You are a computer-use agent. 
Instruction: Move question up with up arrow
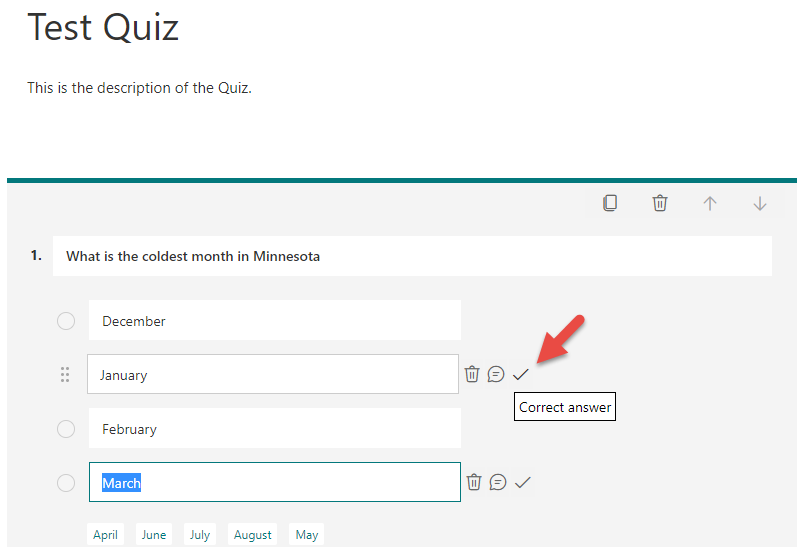(x=710, y=203)
